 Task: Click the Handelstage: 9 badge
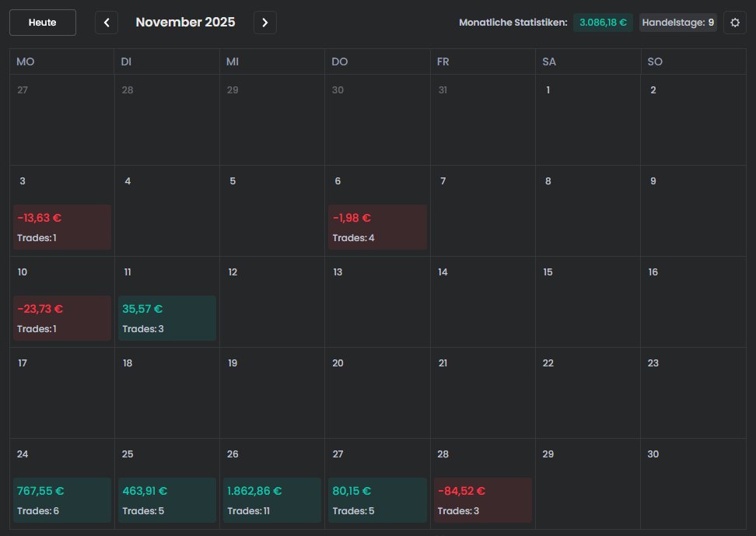[x=678, y=23]
